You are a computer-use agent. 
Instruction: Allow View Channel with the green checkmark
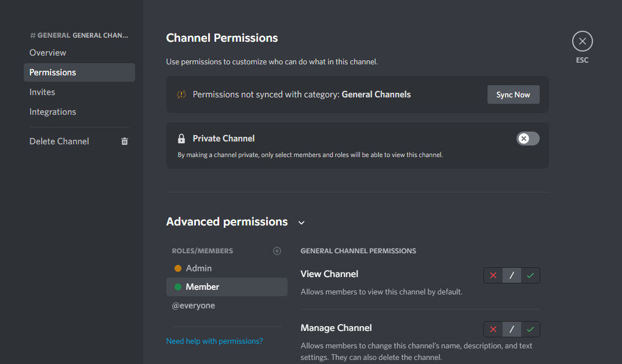point(530,275)
